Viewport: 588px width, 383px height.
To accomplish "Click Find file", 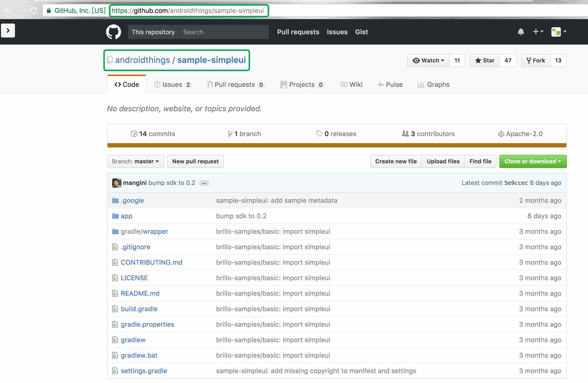I will click(480, 161).
